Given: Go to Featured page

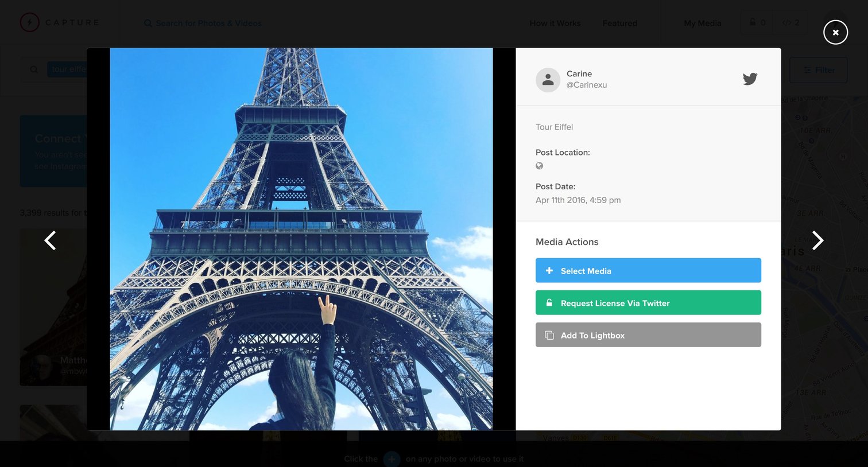Looking at the screenshot, I should (x=620, y=23).
